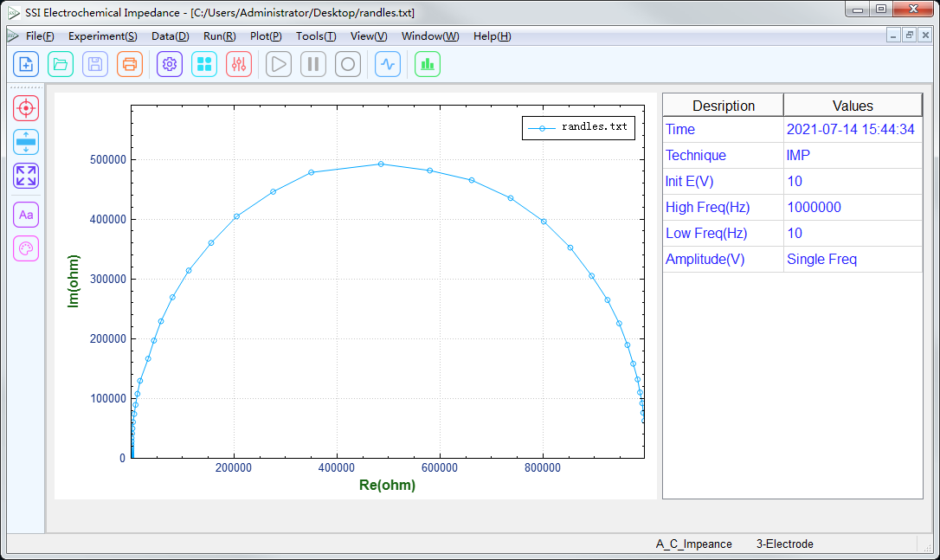Open the Aa font settings tool
Image resolution: width=940 pixels, height=560 pixels.
pyautogui.click(x=26, y=215)
